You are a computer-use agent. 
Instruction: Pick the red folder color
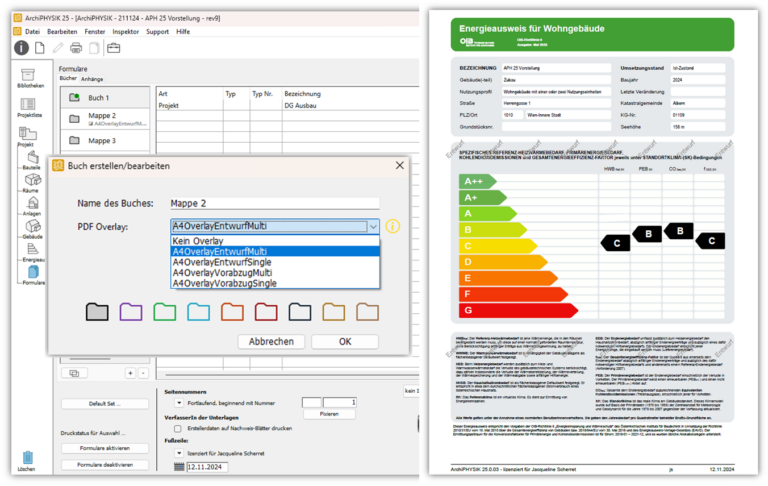[x=266, y=312]
